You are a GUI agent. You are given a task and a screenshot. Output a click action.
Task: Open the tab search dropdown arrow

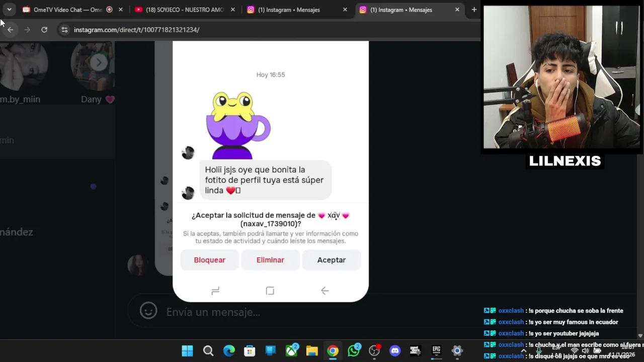[9, 10]
